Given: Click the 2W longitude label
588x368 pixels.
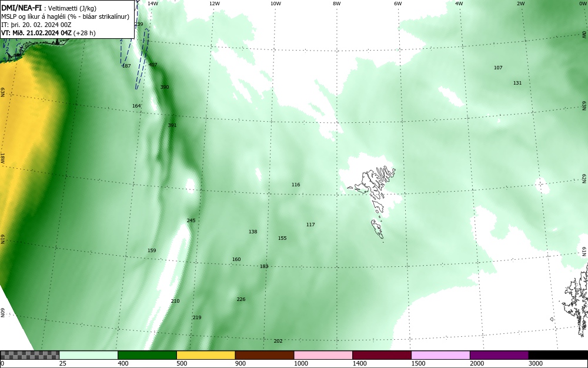Looking at the screenshot, I should click(x=520, y=4).
